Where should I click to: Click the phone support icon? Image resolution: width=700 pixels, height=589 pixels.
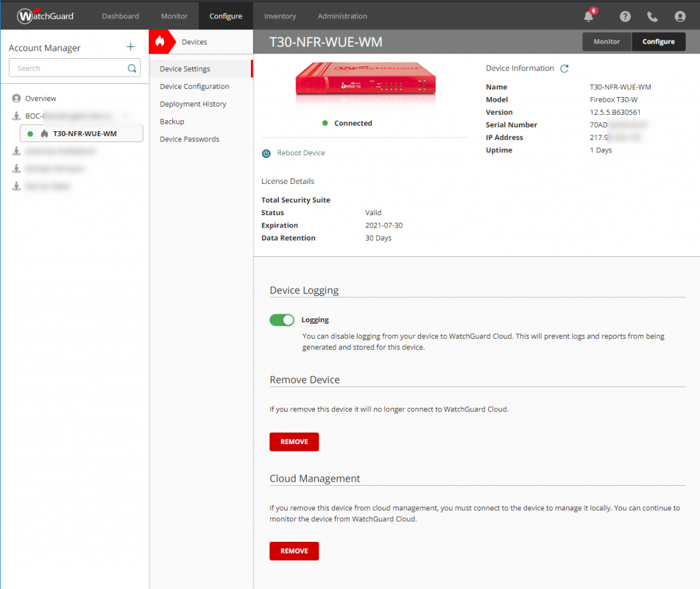652,16
